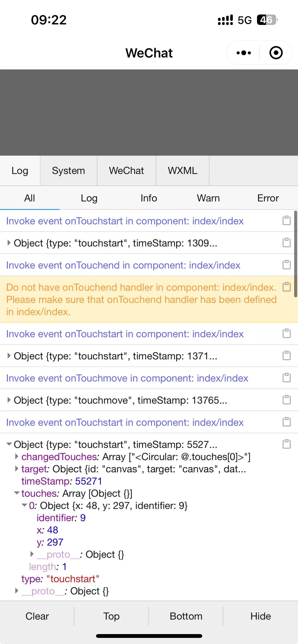Copy the expanded timeStamp 5527 object log
Viewport: 298px width, 644px height.
pyautogui.click(x=287, y=444)
